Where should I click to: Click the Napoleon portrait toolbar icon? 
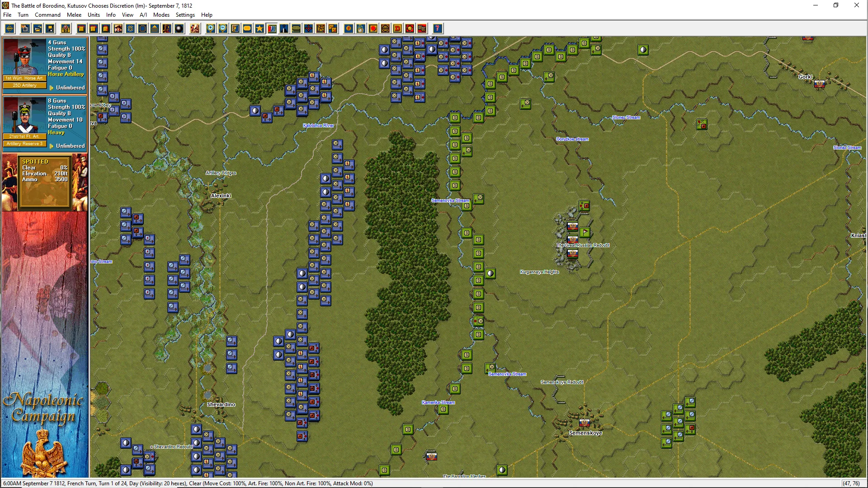pos(118,29)
